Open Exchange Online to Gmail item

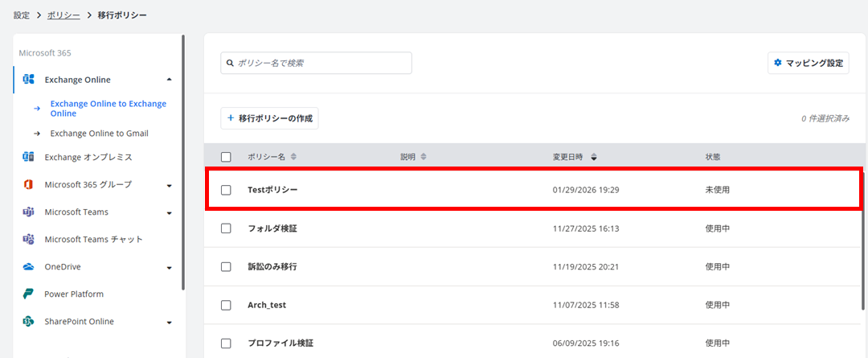(x=99, y=134)
